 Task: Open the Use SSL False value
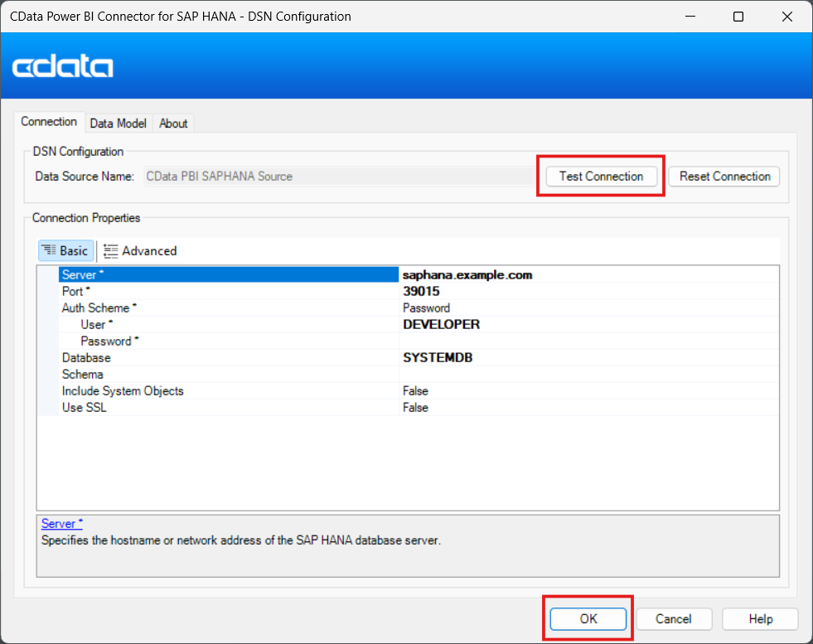tap(588, 408)
